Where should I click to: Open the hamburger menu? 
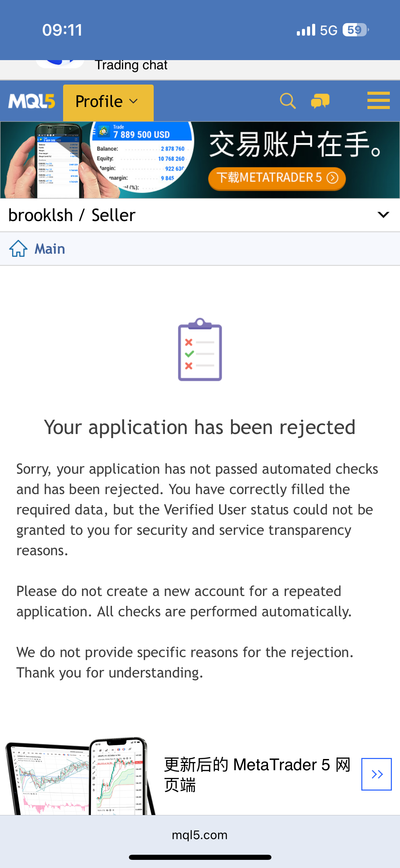pos(378,101)
